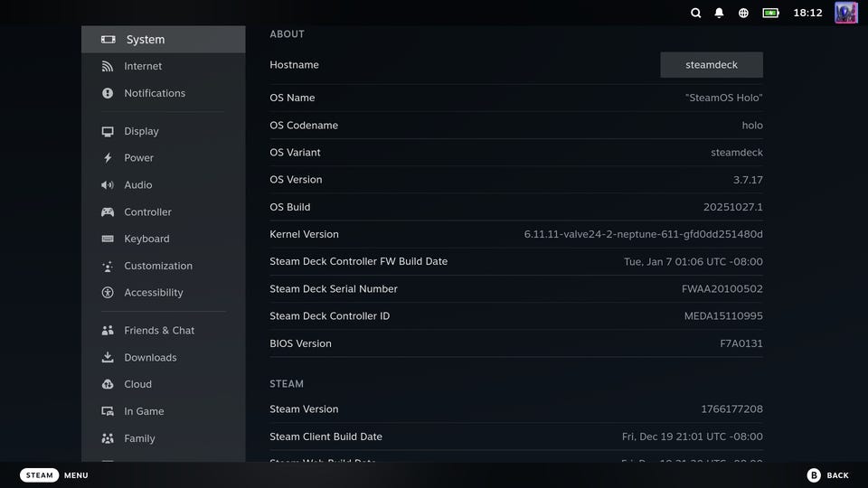868x488 pixels.
Task: Check the battery charging indicator
Action: click(x=770, y=13)
